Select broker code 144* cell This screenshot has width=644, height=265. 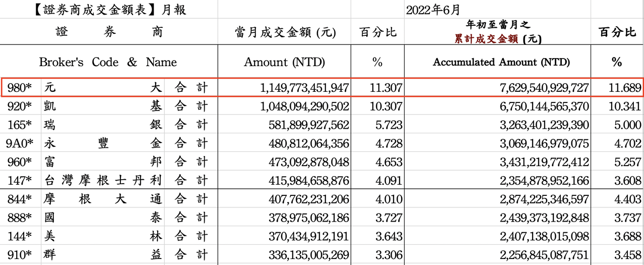pos(20,236)
